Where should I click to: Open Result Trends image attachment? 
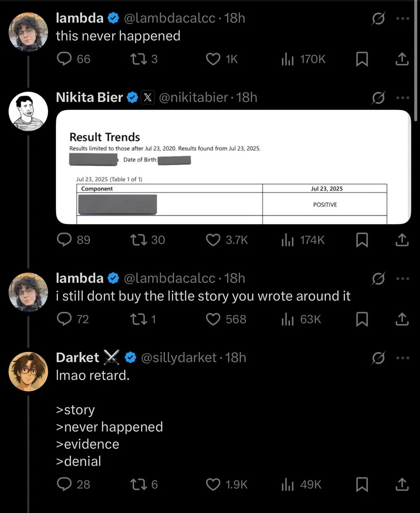(x=233, y=167)
